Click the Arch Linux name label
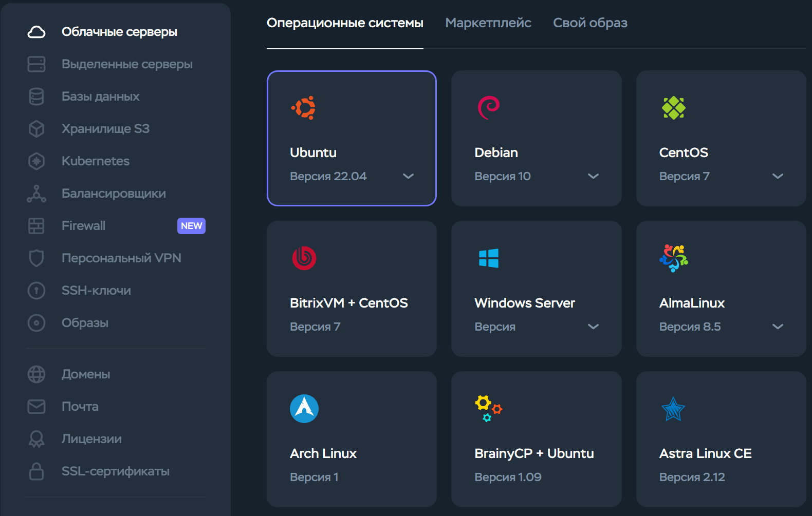This screenshot has height=516, width=812. 323,453
